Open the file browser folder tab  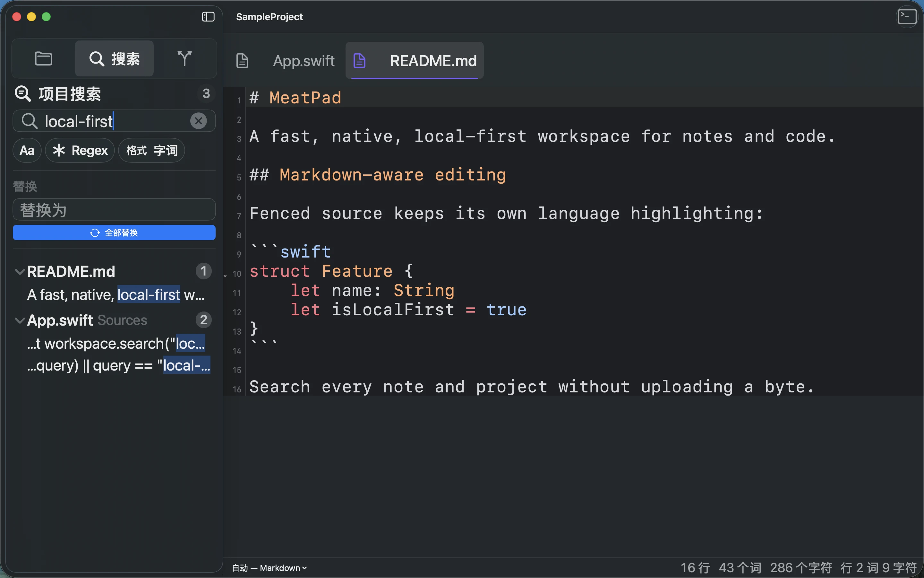[x=44, y=59]
